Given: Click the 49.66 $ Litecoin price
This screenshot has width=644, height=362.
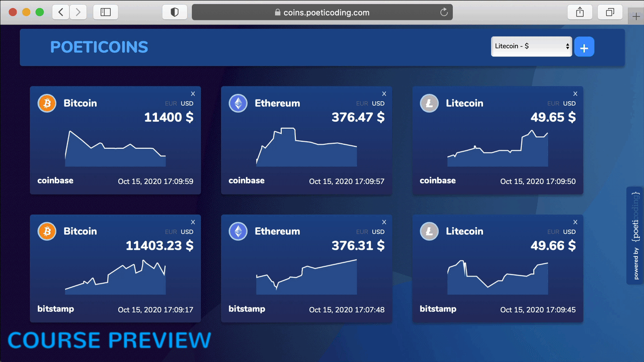Looking at the screenshot, I should (x=553, y=246).
